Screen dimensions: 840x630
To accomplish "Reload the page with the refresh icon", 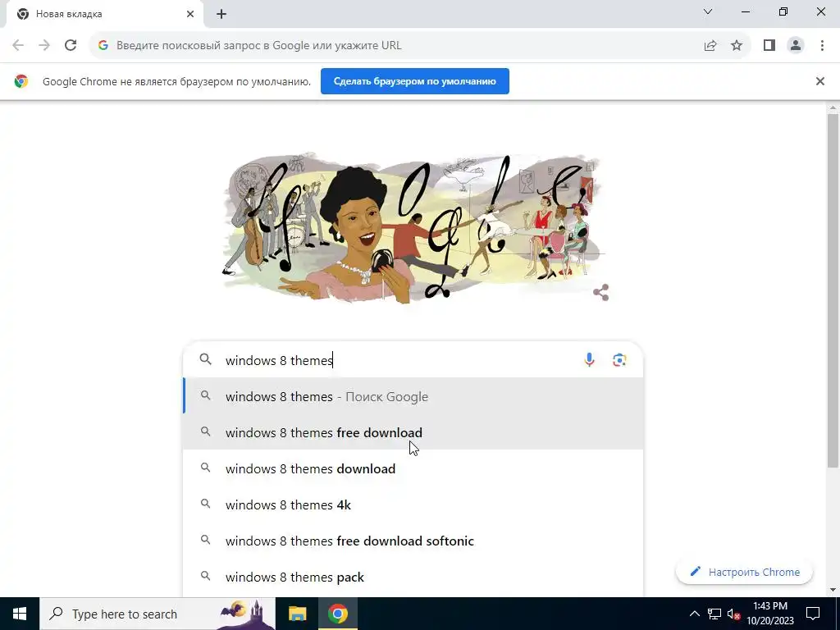I will [71, 46].
